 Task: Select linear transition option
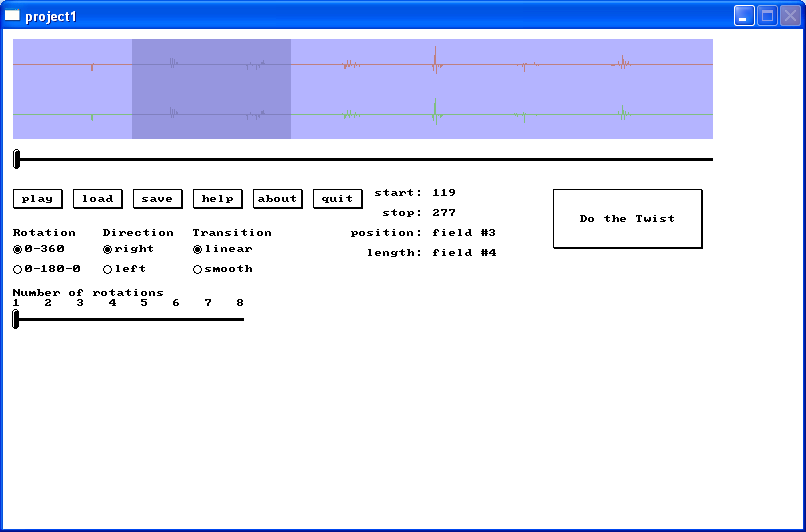point(198,249)
